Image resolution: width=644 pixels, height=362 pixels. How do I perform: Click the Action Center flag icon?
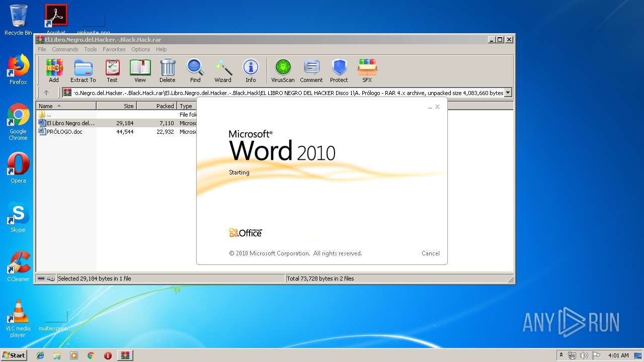click(596, 355)
